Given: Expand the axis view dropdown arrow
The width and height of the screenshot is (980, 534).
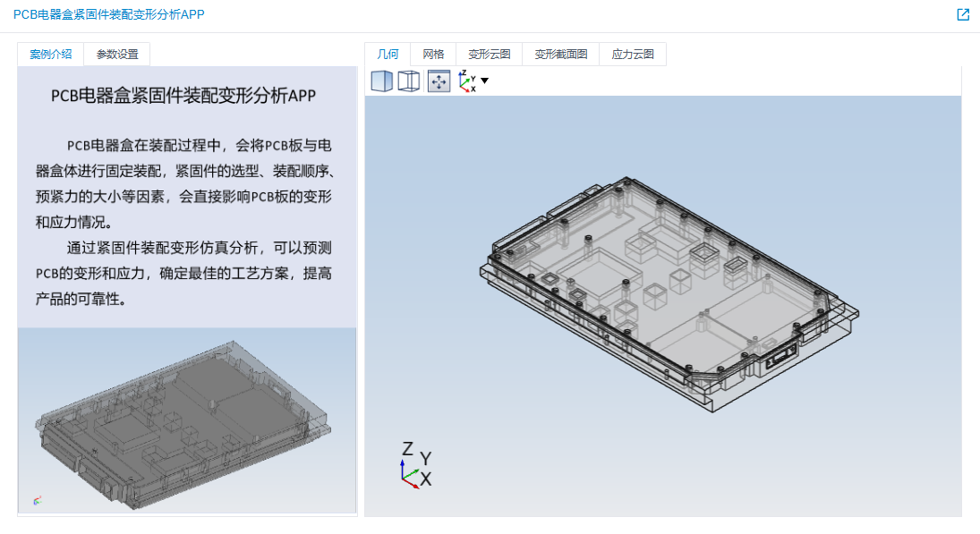Looking at the screenshot, I should [484, 81].
